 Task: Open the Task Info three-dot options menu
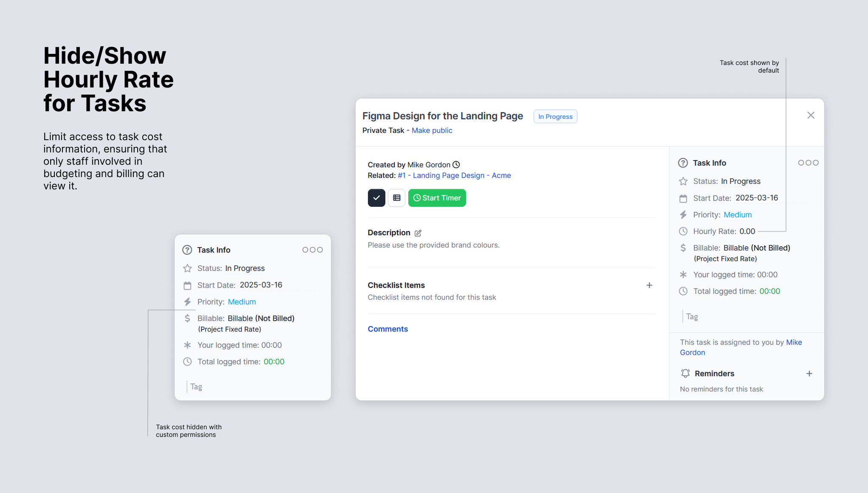(x=808, y=163)
